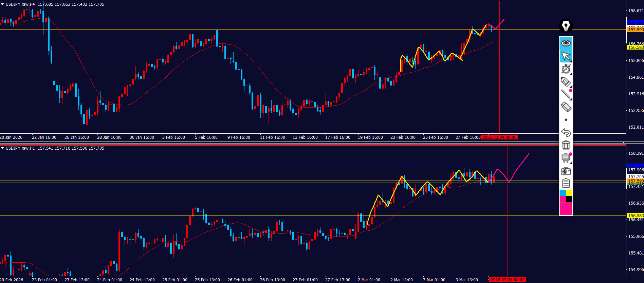Delete all drawings with trash can
The height and width of the screenshot is (283, 644).
(566, 145)
